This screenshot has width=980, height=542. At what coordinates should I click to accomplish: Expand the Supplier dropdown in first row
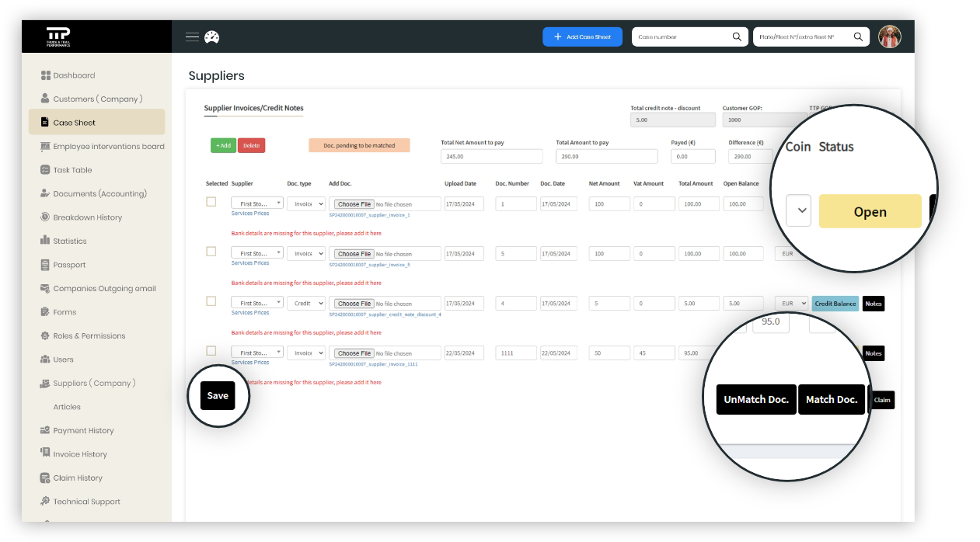pos(256,203)
